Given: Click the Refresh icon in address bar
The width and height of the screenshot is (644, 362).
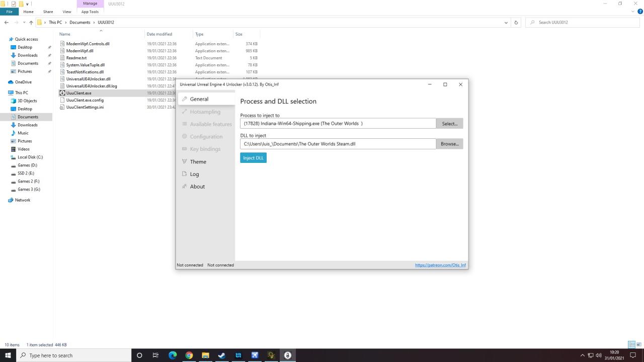Looking at the screenshot, I should pyautogui.click(x=516, y=23).
